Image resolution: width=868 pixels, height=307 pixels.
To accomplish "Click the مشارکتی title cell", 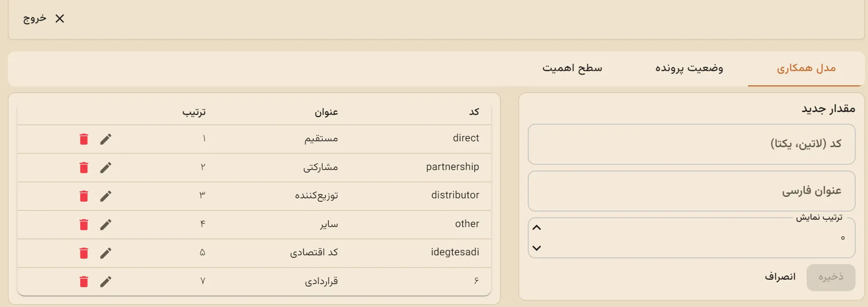I will pyautogui.click(x=320, y=167).
